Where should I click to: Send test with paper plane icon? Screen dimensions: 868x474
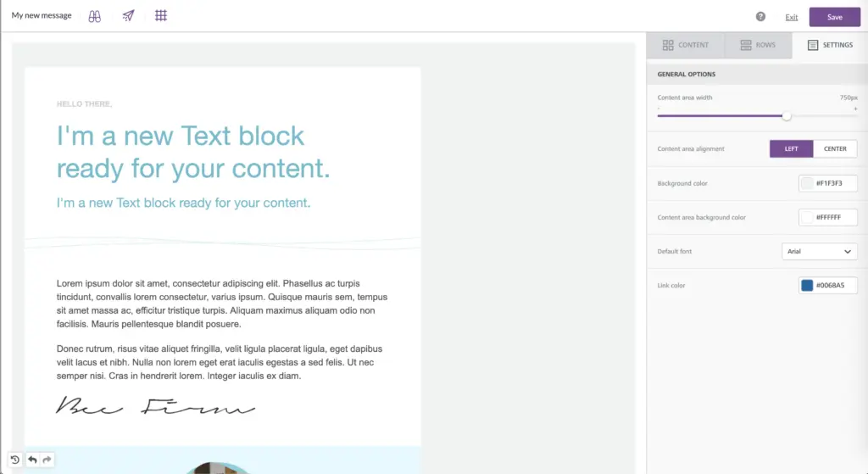pyautogui.click(x=129, y=15)
